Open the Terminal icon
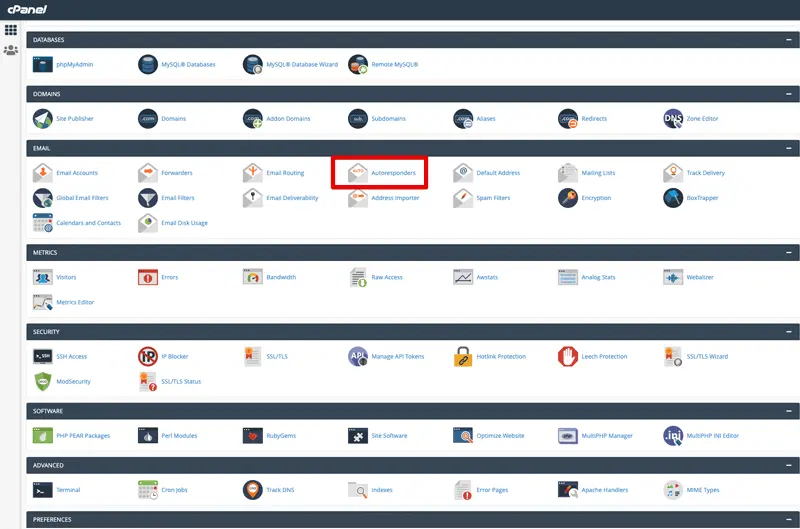The image size is (800, 529). [x=43, y=490]
